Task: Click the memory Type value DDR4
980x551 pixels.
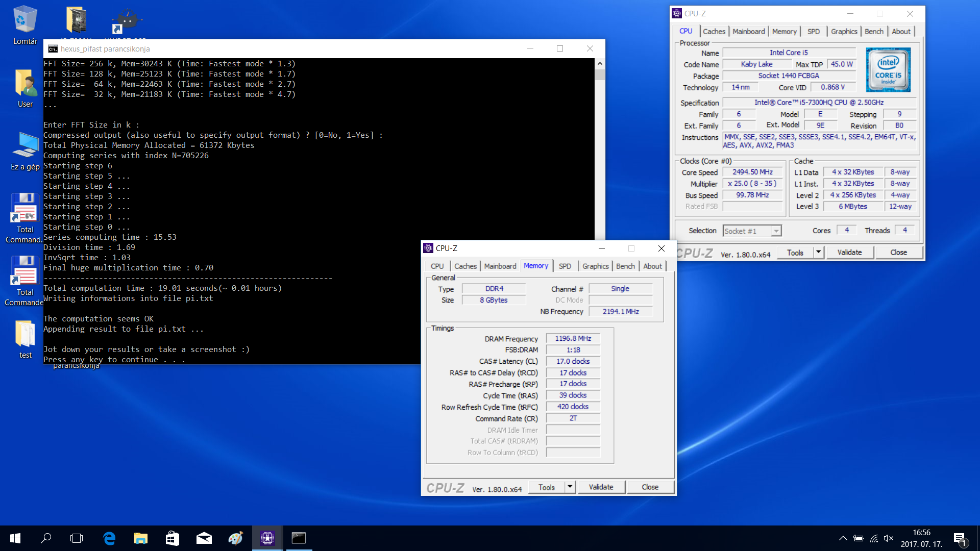Action: 494,289
